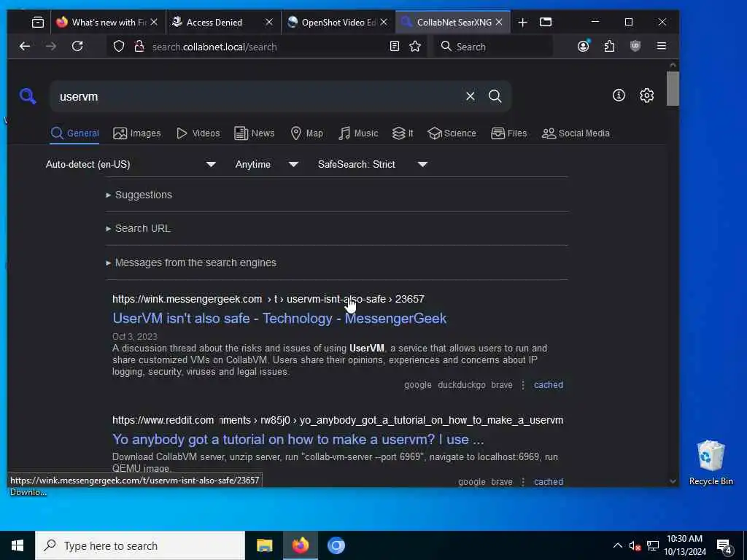Bookmark this page with star icon
747x560 pixels.
(415, 46)
